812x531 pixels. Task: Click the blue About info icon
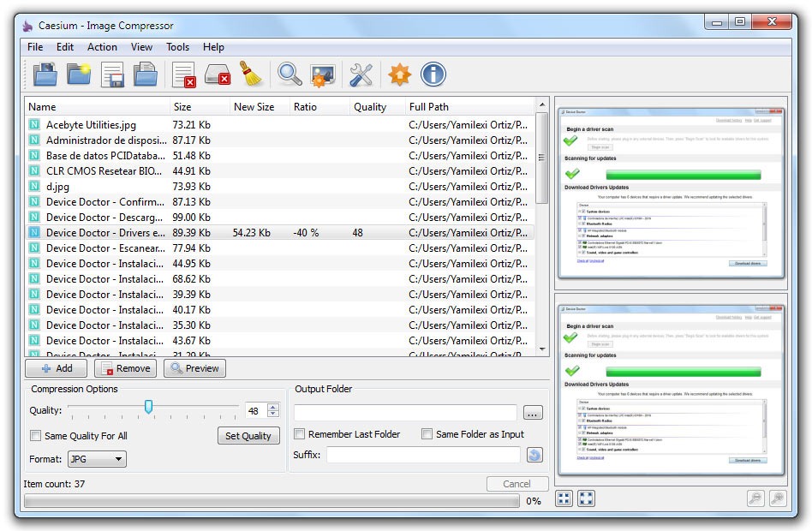click(x=433, y=74)
